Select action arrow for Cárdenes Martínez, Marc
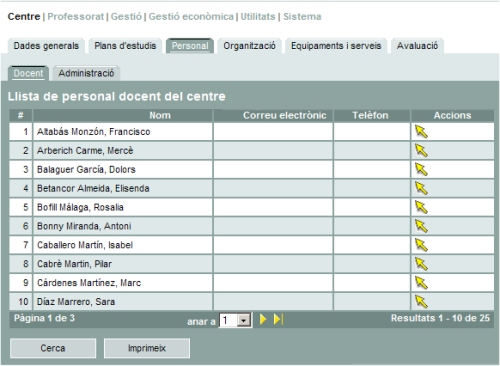 click(421, 283)
